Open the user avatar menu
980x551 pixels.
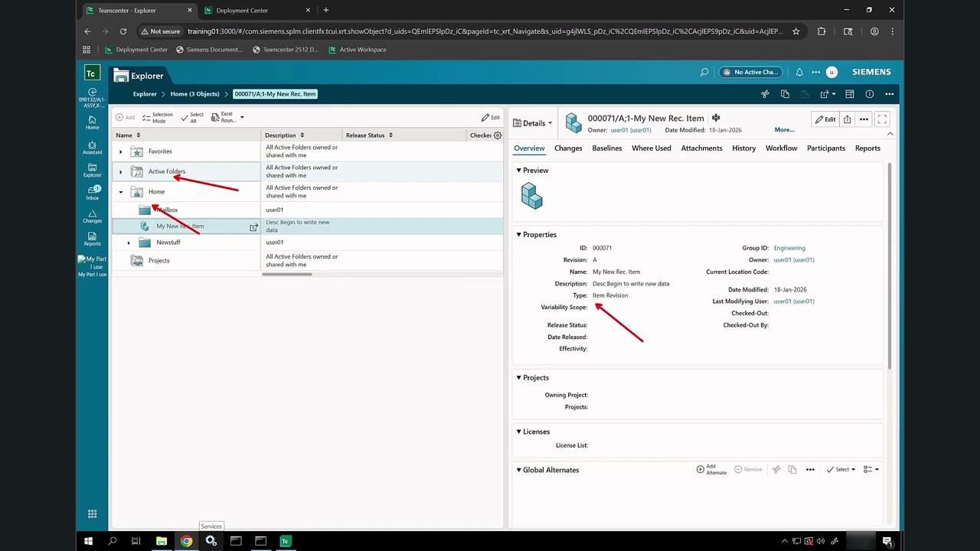831,72
